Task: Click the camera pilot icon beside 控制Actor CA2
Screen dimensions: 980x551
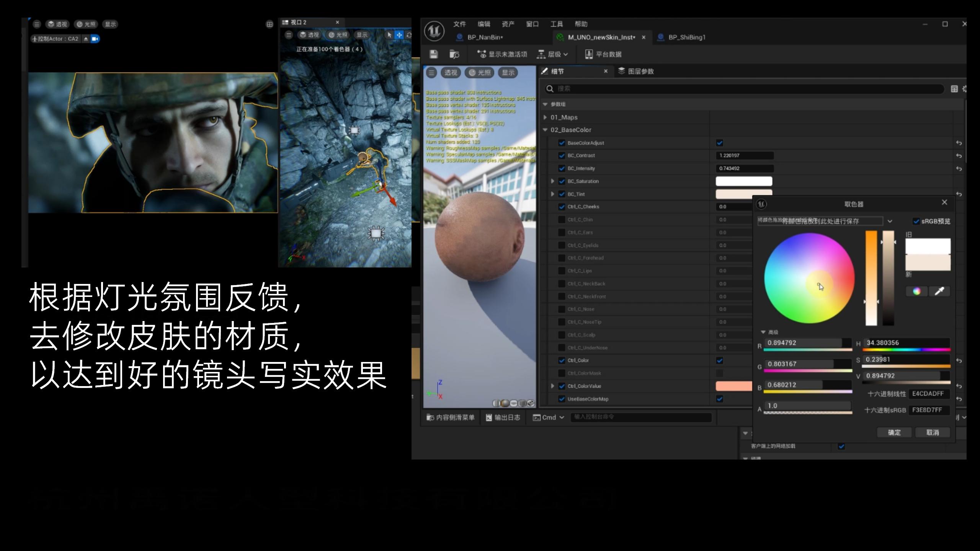Action: [x=95, y=39]
